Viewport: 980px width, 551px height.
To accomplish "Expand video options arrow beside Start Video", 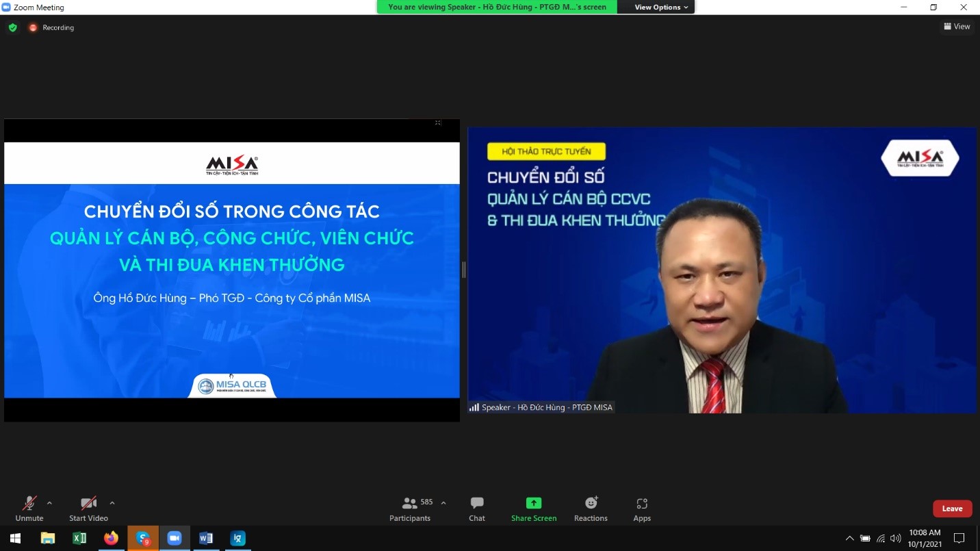I will (x=112, y=503).
